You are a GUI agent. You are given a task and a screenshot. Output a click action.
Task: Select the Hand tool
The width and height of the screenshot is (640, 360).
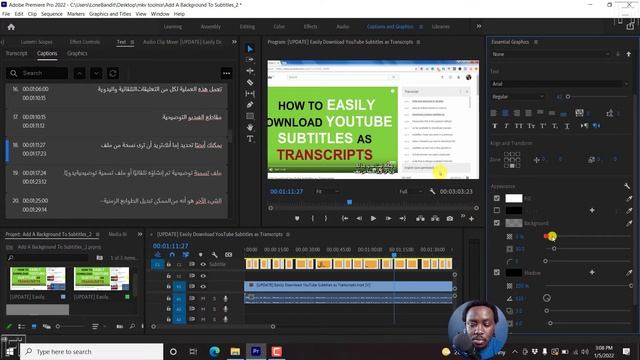pyautogui.click(x=250, y=127)
